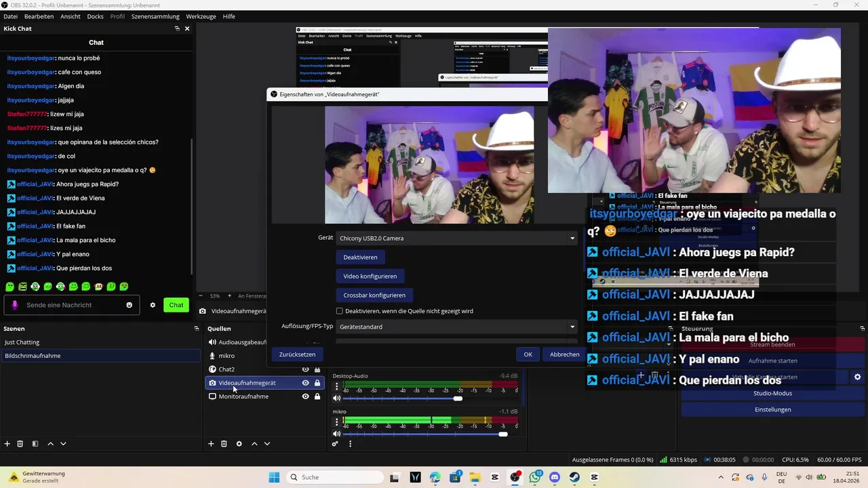Screen dimensions: 868x488
Task: Open the Datei menu
Action: (x=10, y=16)
